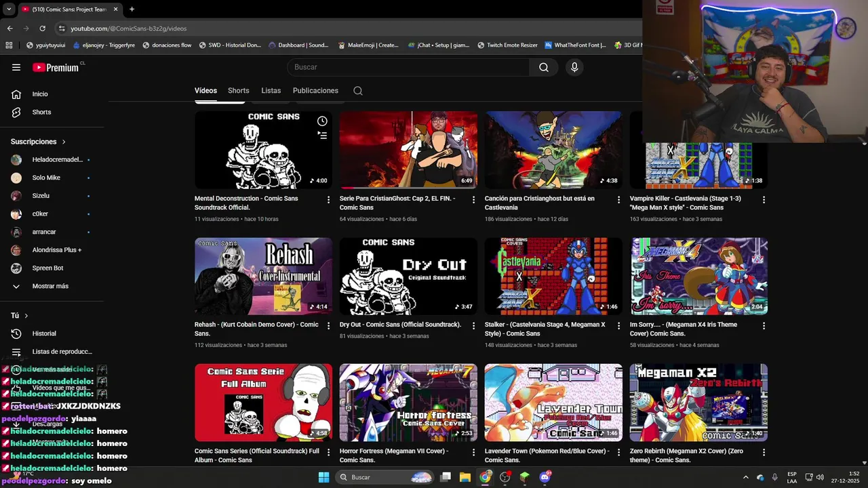Open the taskbar clock and date
The image size is (868, 488).
tap(845, 477)
